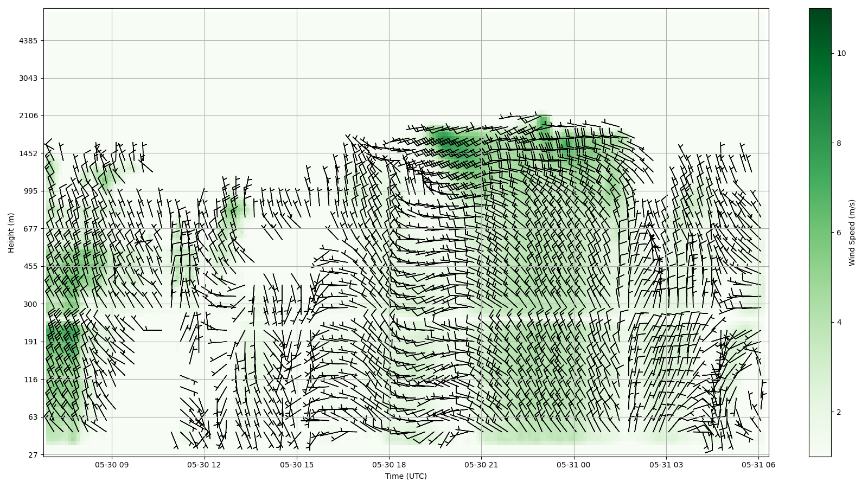This screenshot has height=488, width=868.
Task: Select the 05-30 12 time tick label
Action: (205, 465)
